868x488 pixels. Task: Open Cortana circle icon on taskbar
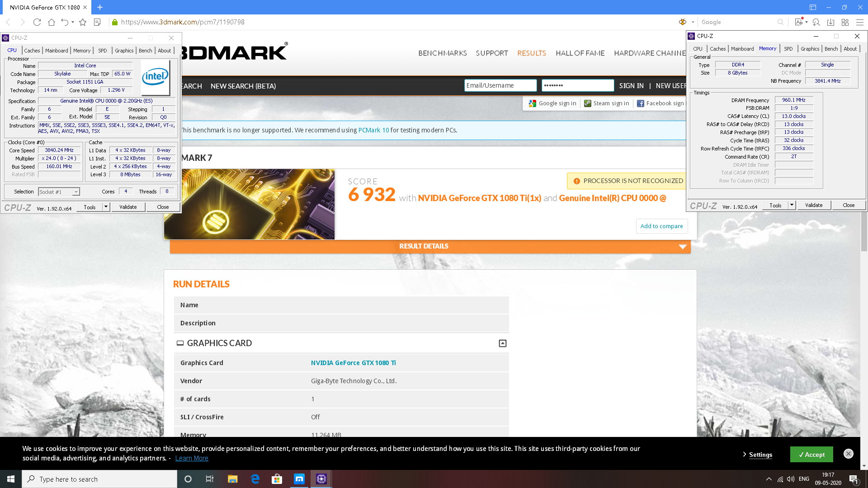188,479
